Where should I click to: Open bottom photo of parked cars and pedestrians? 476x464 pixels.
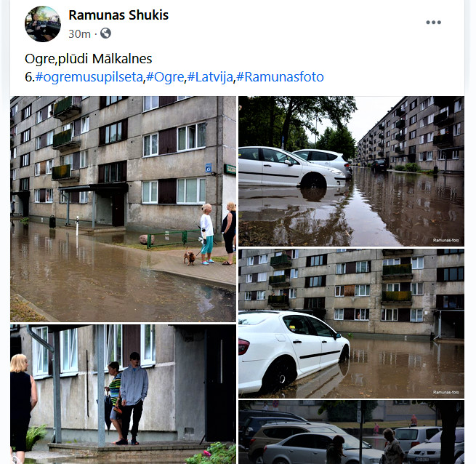click(x=351, y=432)
